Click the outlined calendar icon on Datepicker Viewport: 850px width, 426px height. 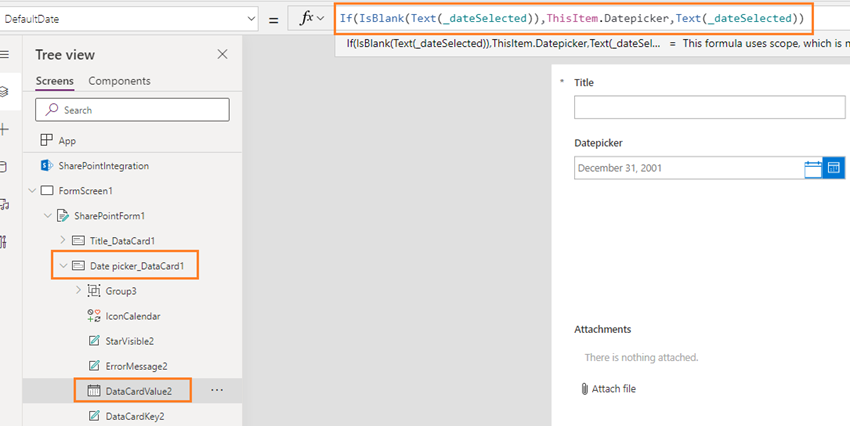pyautogui.click(x=813, y=169)
